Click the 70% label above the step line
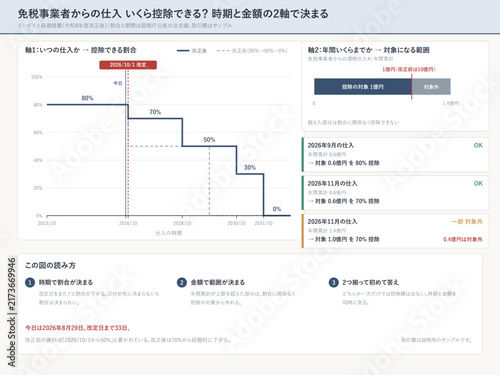The image size is (500, 375). (x=155, y=112)
